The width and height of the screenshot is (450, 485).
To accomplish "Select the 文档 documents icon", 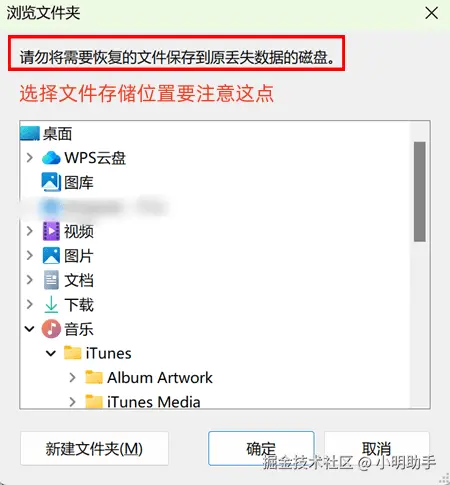I will point(51,280).
